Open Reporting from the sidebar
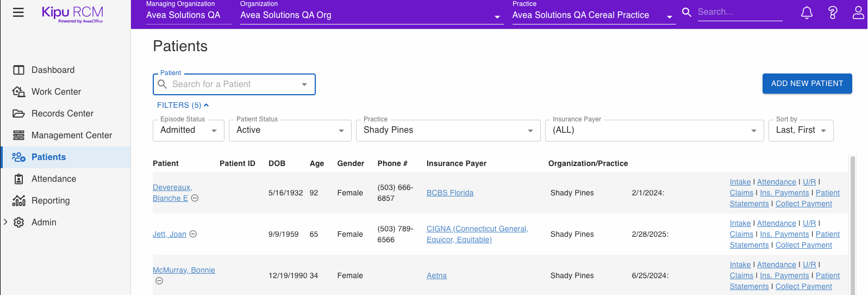 tap(51, 200)
